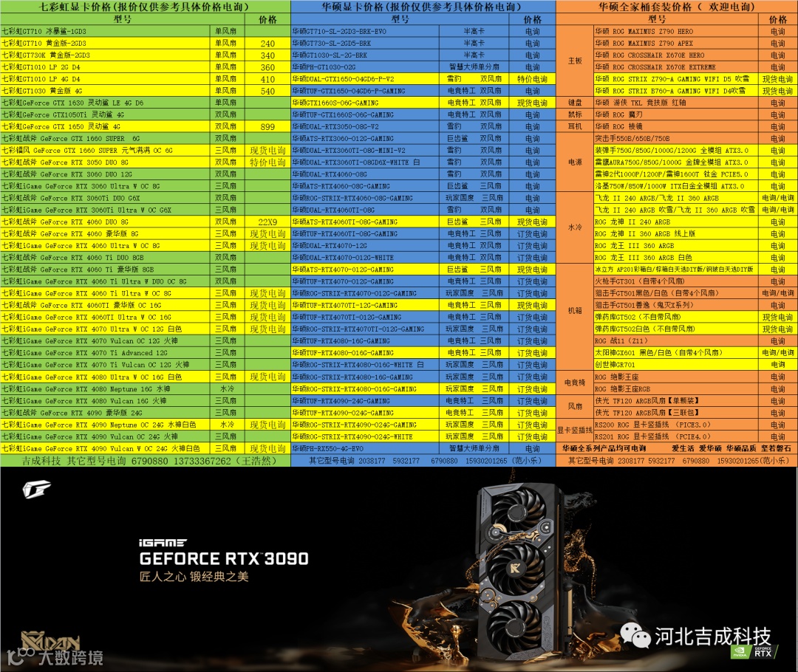Click the 电源 category cell
798x672 pixels.
575,162
